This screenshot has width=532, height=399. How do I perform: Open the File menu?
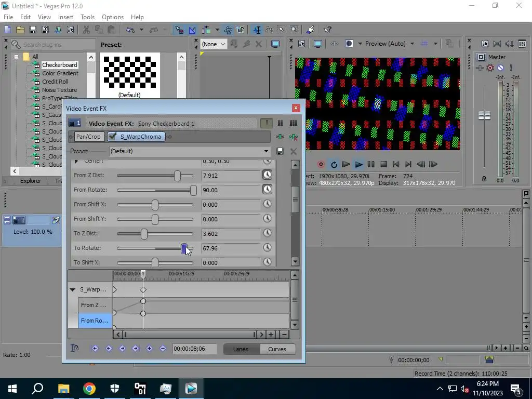[8, 17]
